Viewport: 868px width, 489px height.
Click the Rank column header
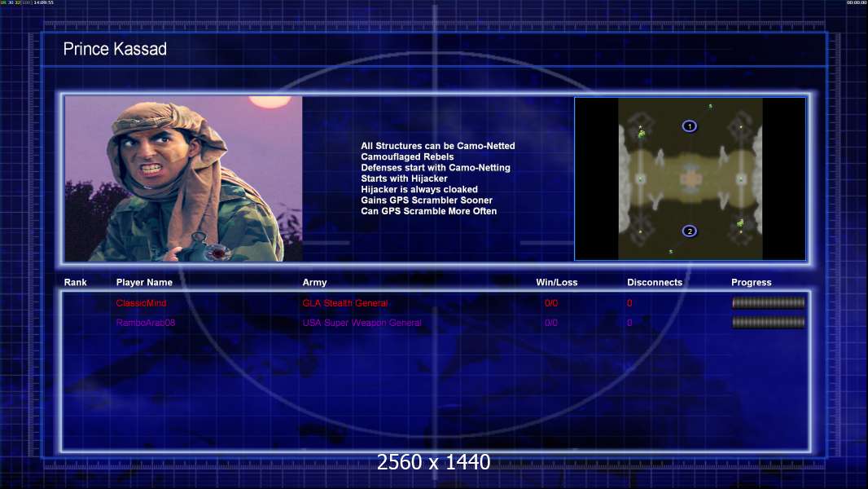point(75,283)
